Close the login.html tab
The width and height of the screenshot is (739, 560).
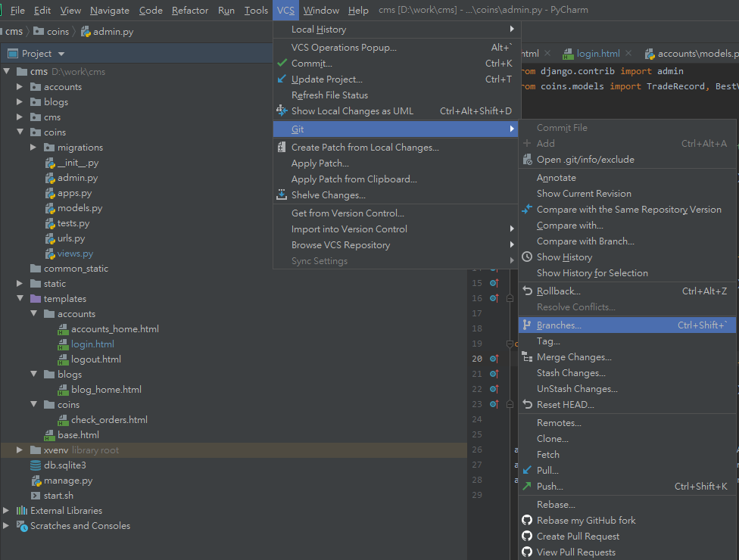(628, 53)
